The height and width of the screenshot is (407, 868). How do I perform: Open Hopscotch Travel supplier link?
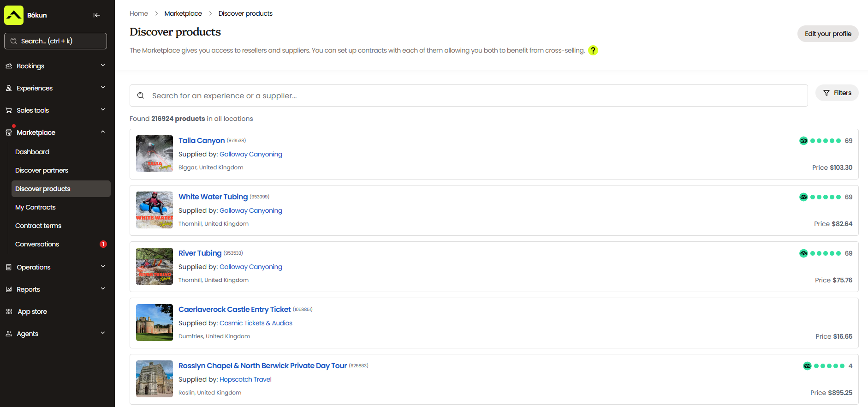[245, 379]
